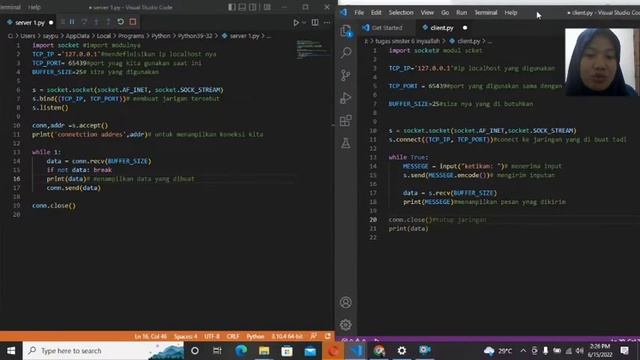Screen dimensions: 640x360
Task: Select Python language mode in status bar
Action: pyautogui.click(x=255, y=336)
